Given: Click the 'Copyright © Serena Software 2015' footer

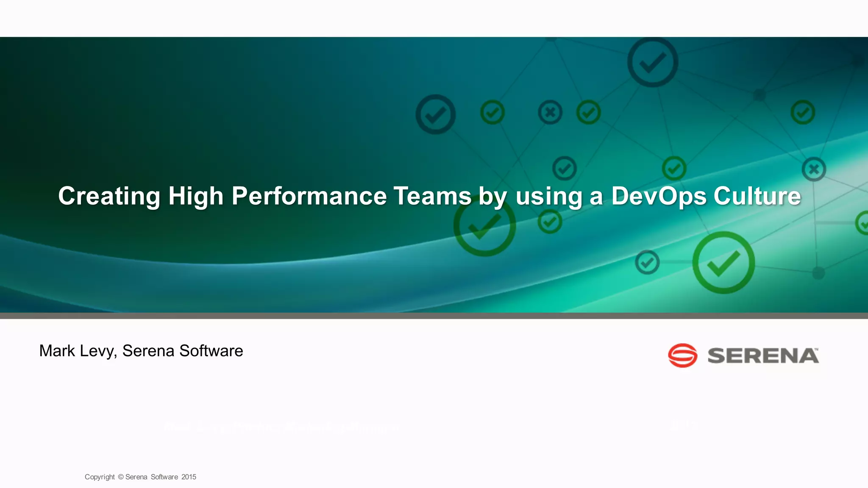Looking at the screenshot, I should [x=140, y=477].
